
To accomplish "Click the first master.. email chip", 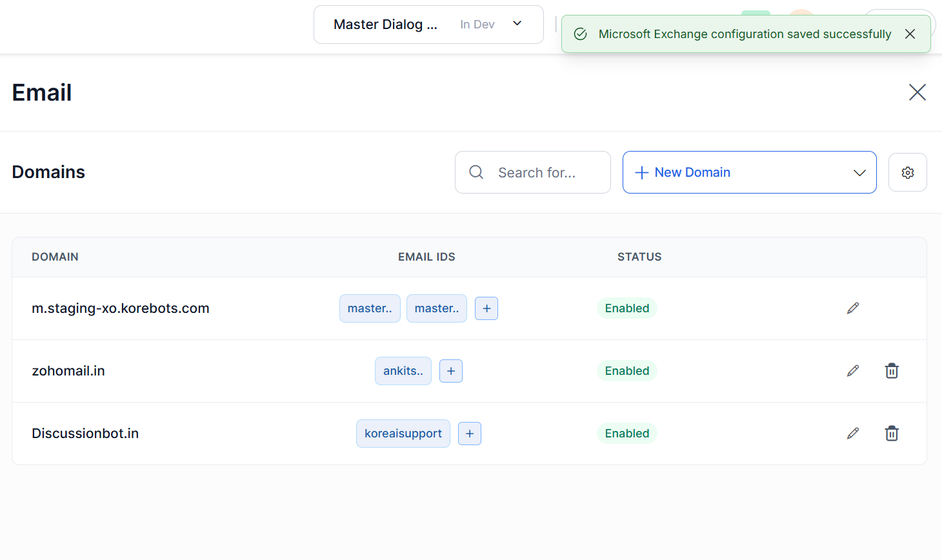I will click(370, 308).
